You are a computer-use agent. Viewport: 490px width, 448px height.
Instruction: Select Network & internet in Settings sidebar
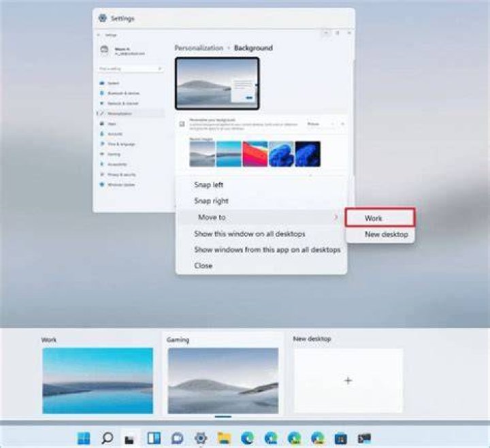122,103
